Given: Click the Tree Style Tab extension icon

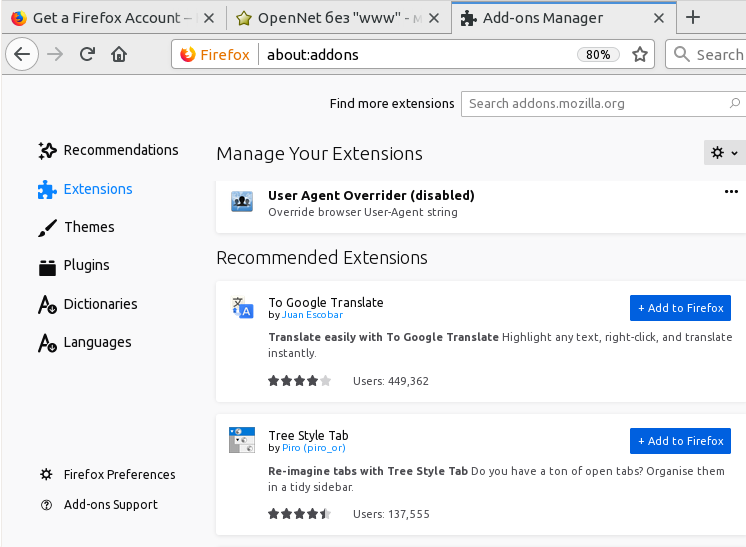Looking at the screenshot, I should coord(242,440).
